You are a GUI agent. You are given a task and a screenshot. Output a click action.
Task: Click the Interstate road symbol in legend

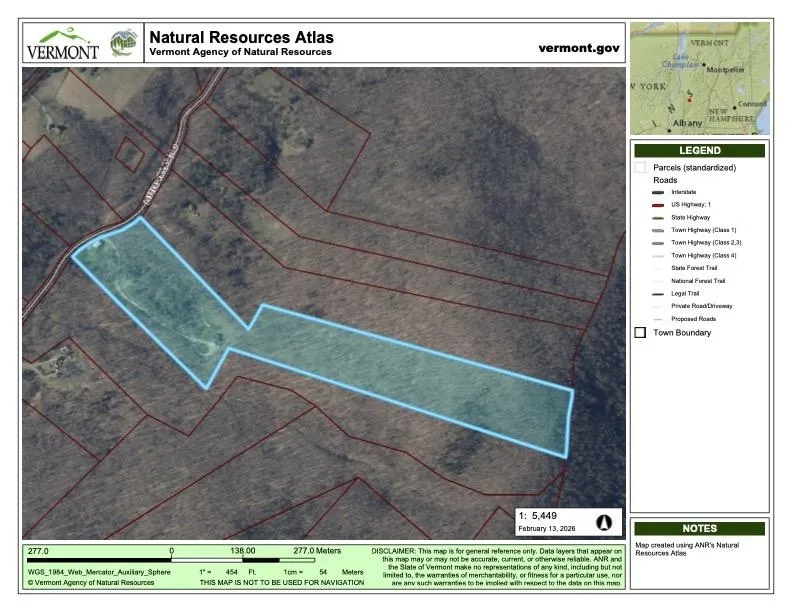657,192
